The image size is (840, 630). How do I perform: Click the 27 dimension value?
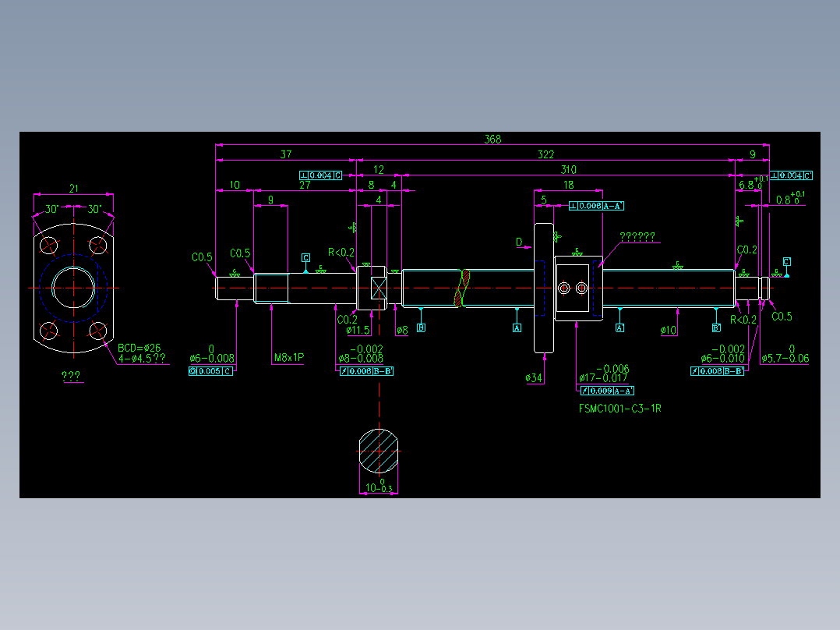coord(305,185)
